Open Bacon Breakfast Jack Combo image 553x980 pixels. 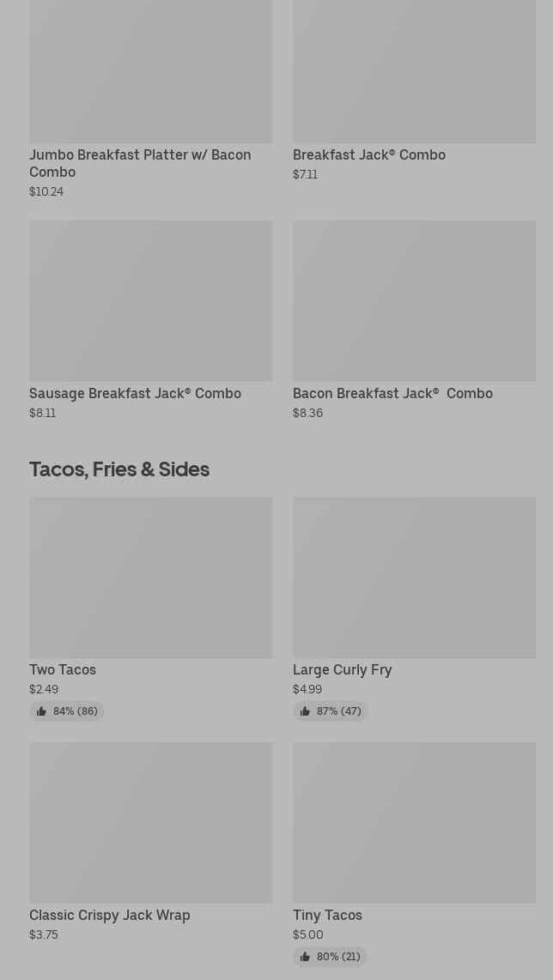414,300
